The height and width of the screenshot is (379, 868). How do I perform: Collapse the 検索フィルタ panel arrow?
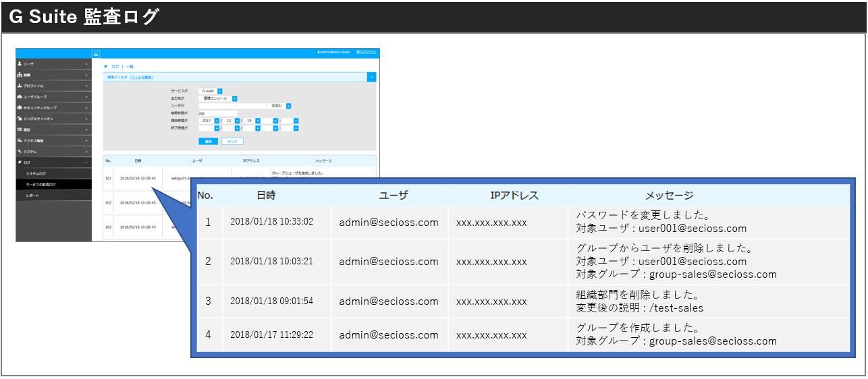click(371, 77)
